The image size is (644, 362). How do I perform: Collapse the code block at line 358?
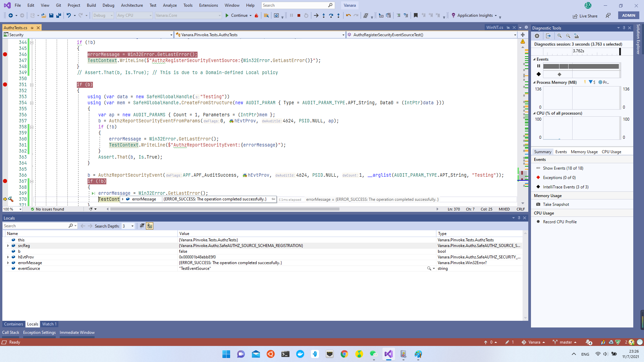(x=32, y=127)
